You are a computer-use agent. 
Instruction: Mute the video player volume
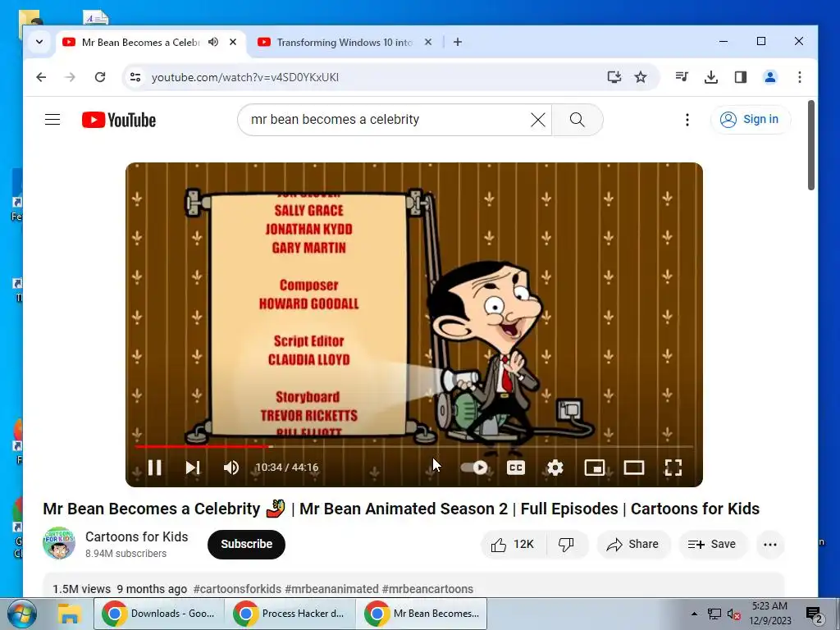[231, 468]
